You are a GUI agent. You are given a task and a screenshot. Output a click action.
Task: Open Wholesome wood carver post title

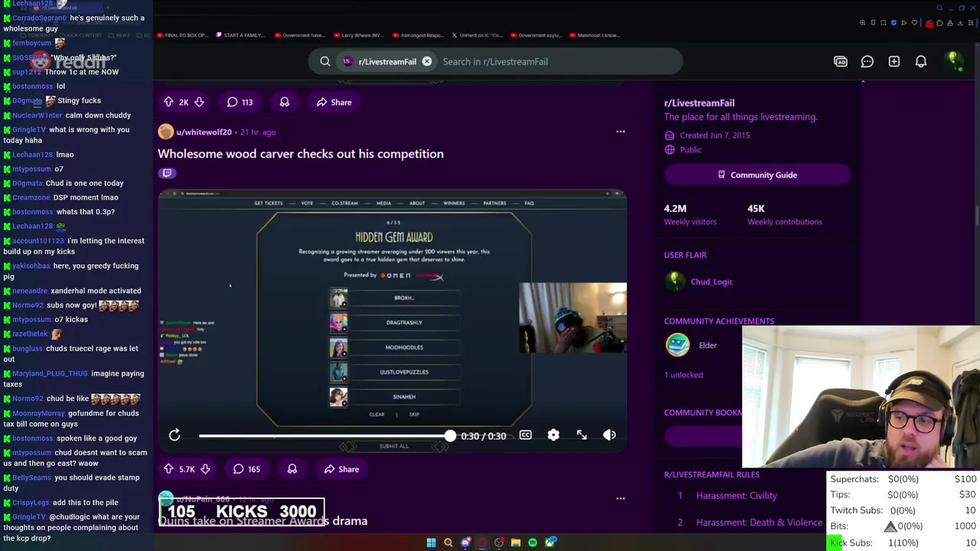[300, 154]
